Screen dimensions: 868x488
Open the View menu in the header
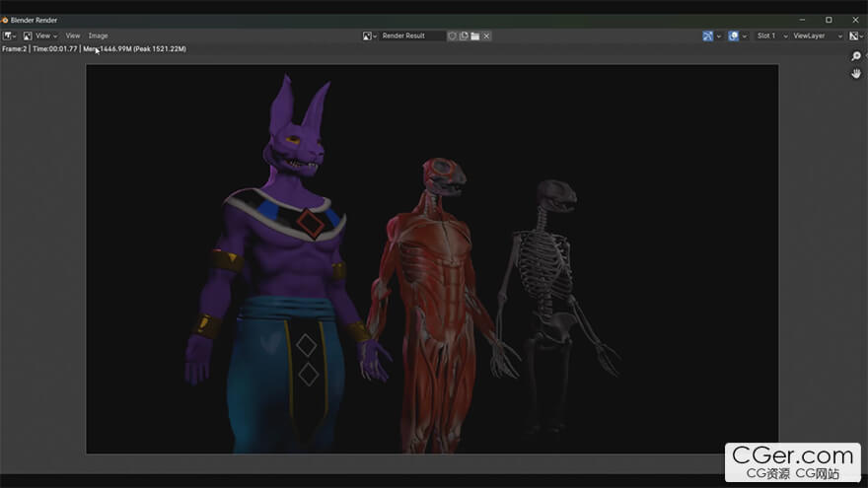tap(73, 35)
